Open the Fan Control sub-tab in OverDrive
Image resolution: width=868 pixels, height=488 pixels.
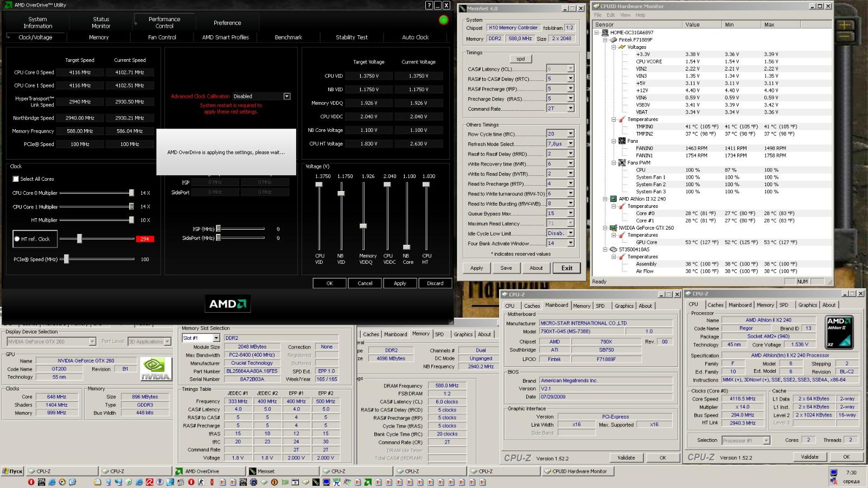point(162,37)
